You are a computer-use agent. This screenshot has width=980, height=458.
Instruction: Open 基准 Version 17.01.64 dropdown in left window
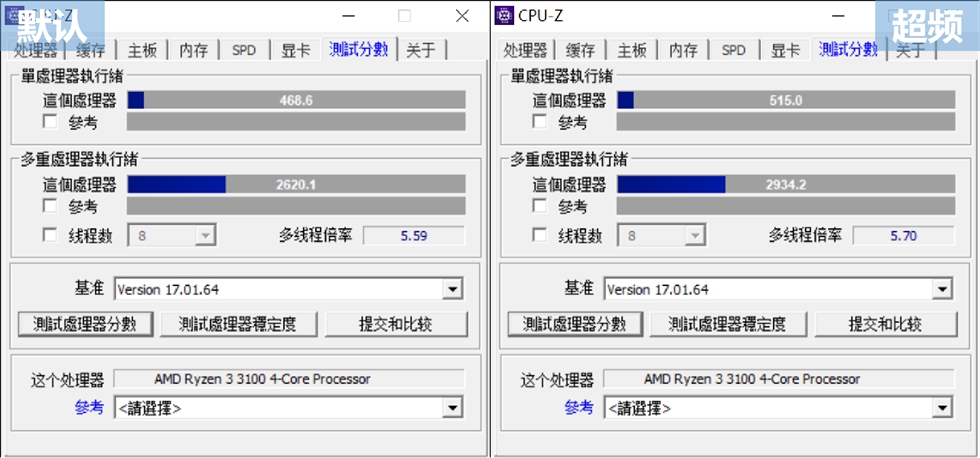coord(452,289)
